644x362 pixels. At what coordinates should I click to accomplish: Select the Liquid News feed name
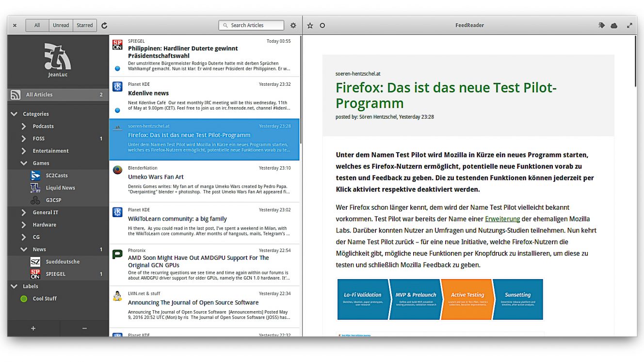(61, 188)
